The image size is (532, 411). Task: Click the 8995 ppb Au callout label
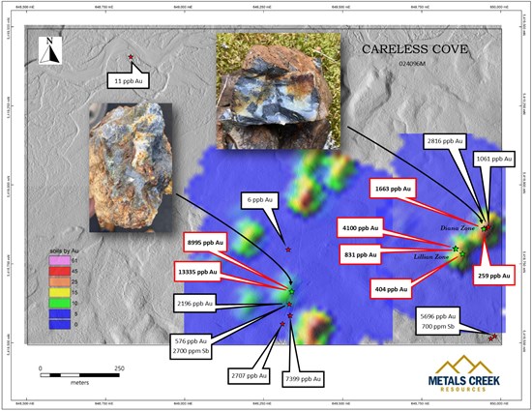[205, 243]
